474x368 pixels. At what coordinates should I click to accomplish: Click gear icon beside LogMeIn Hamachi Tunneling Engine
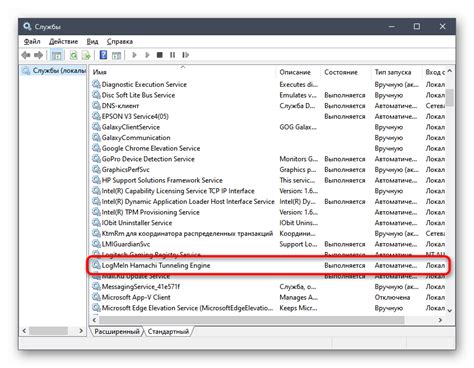(x=96, y=265)
